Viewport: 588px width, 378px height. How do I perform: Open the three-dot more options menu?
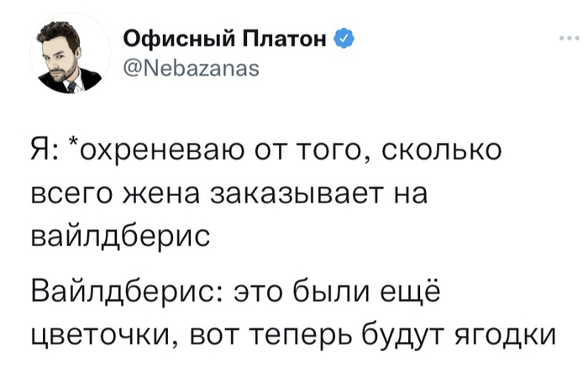tap(570, 38)
